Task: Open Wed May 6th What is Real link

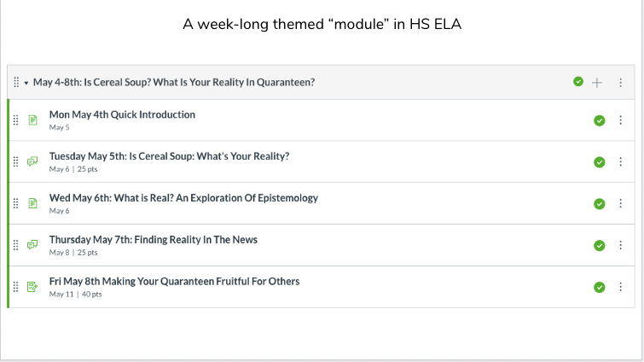Action: click(x=183, y=198)
